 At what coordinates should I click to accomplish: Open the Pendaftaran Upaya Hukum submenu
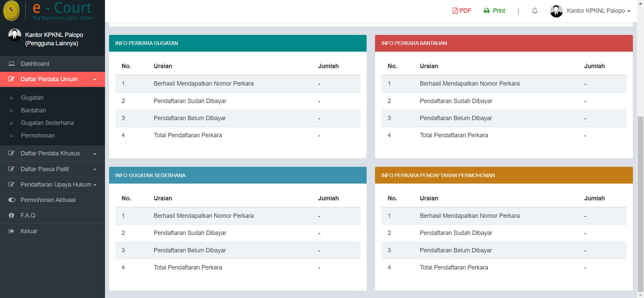(x=95, y=185)
